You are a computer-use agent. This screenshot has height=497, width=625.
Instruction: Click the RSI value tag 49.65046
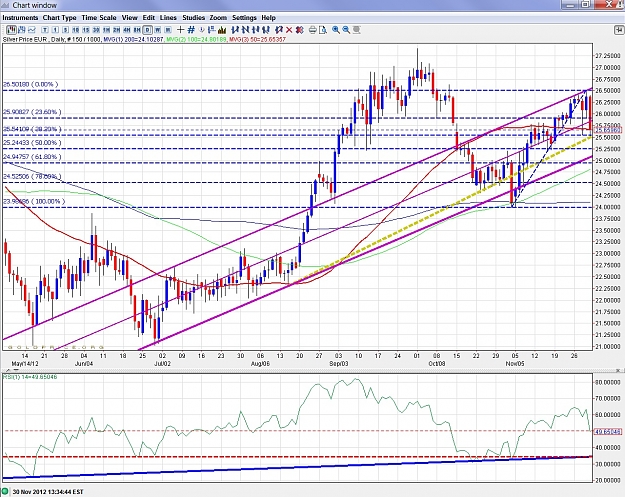pos(607,431)
